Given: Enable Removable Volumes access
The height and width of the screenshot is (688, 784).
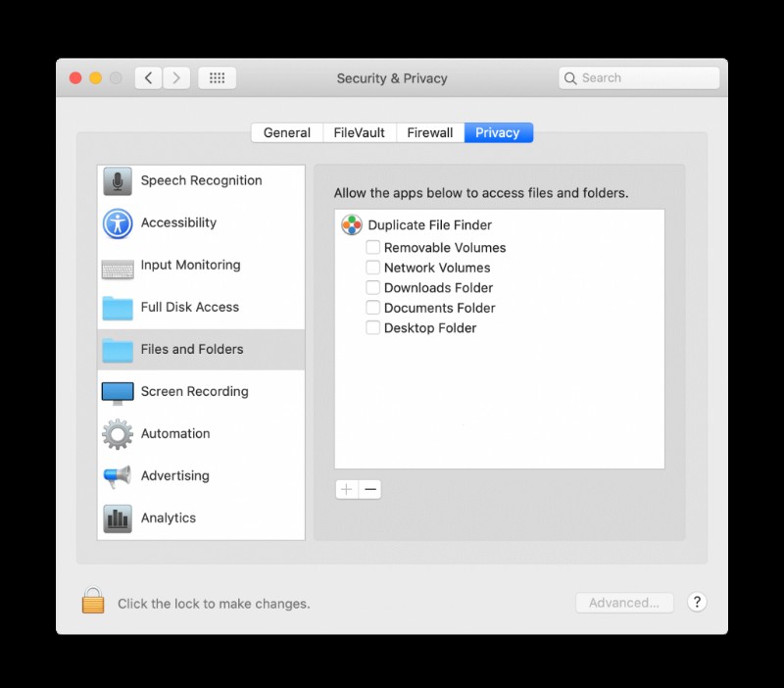Looking at the screenshot, I should tap(372, 247).
